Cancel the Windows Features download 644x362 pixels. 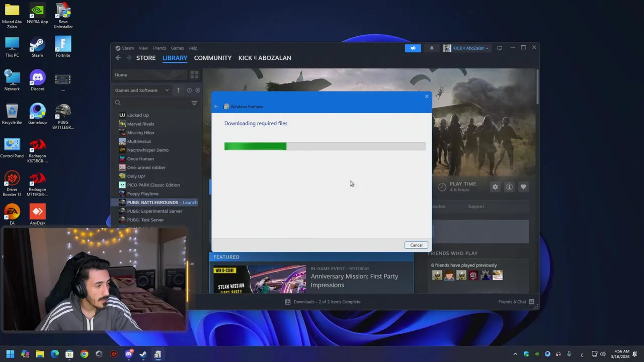pyautogui.click(x=416, y=245)
